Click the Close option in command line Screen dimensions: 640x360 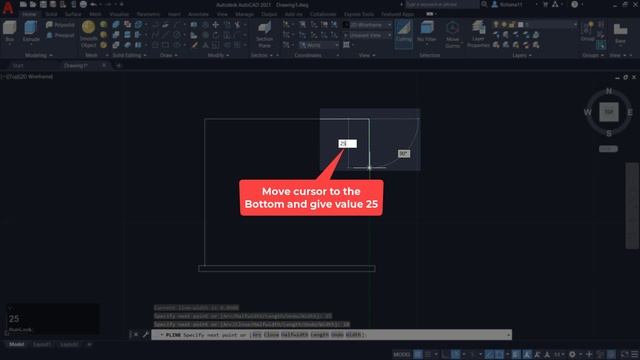tap(271, 335)
